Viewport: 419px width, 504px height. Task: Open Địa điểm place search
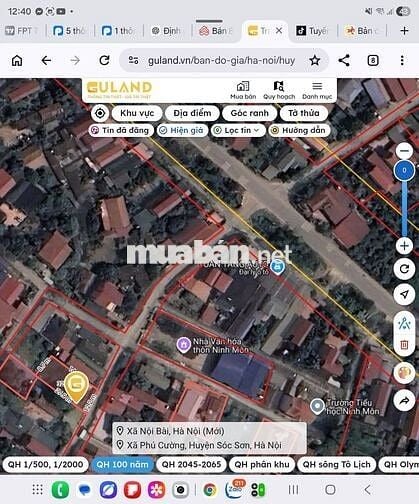(x=192, y=113)
